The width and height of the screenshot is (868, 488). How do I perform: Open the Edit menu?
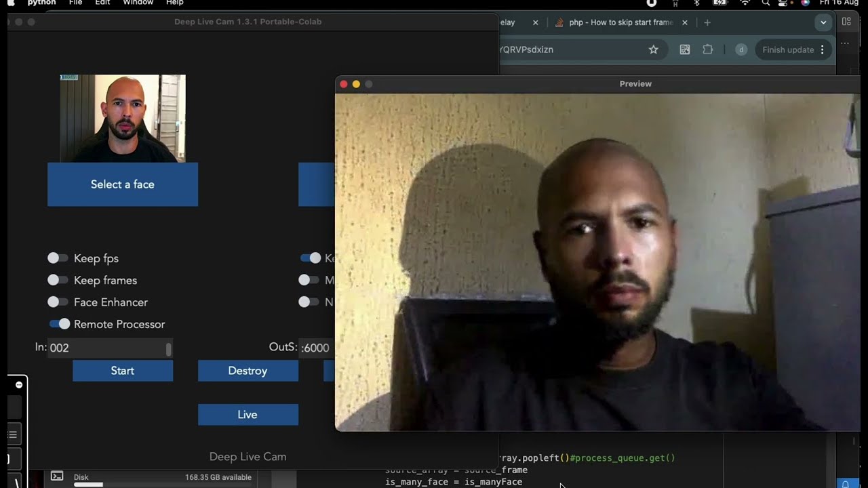coord(102,3)
